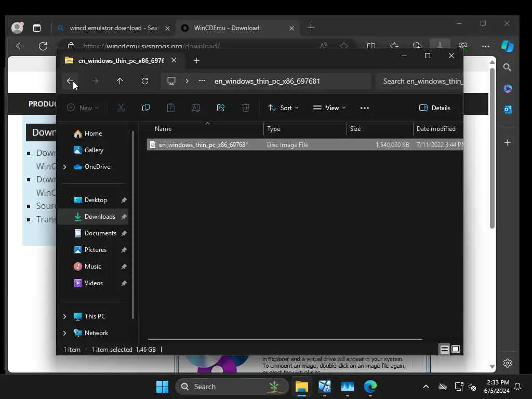Select the en_windows_thin_pc_x86 Explorer tab
Image resolution: width=532 pixels, height=399 pixels.
121,61
